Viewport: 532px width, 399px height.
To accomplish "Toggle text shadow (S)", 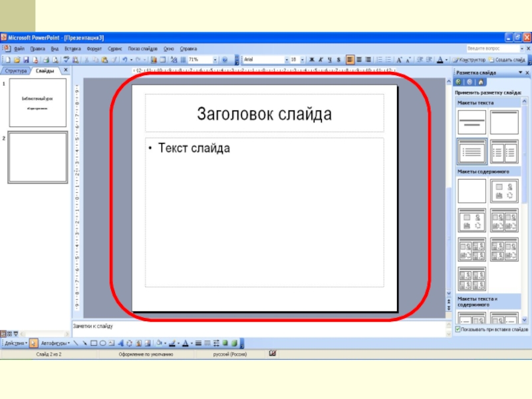I will point(338,60).
